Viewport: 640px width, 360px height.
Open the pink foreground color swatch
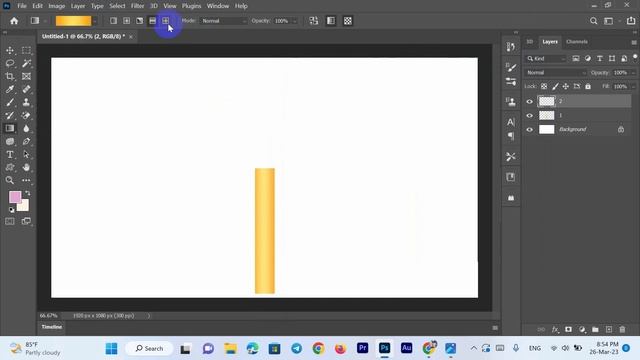(x=15, y=197)
